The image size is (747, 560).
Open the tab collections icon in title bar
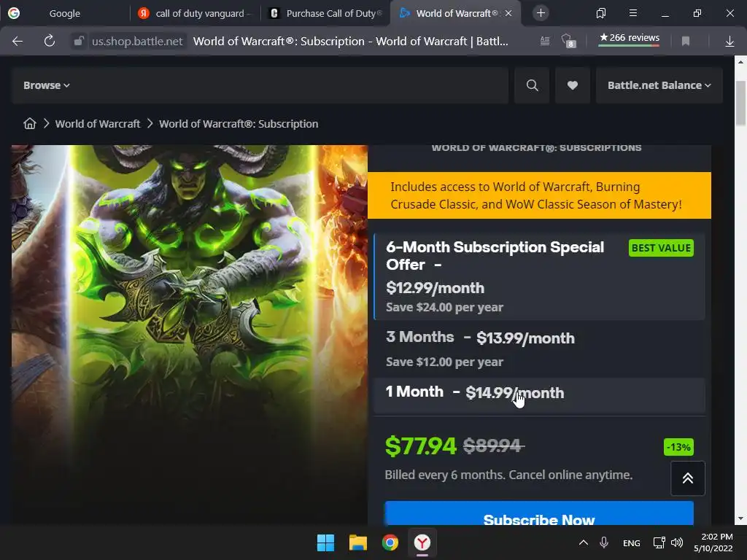point(601,13)
